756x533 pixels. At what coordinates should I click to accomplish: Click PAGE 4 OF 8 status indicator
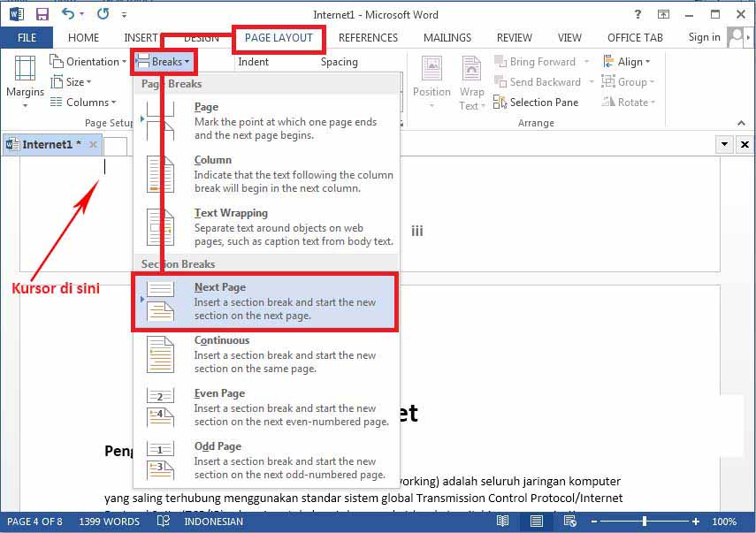pyautogui.click(x=34, y=522)
